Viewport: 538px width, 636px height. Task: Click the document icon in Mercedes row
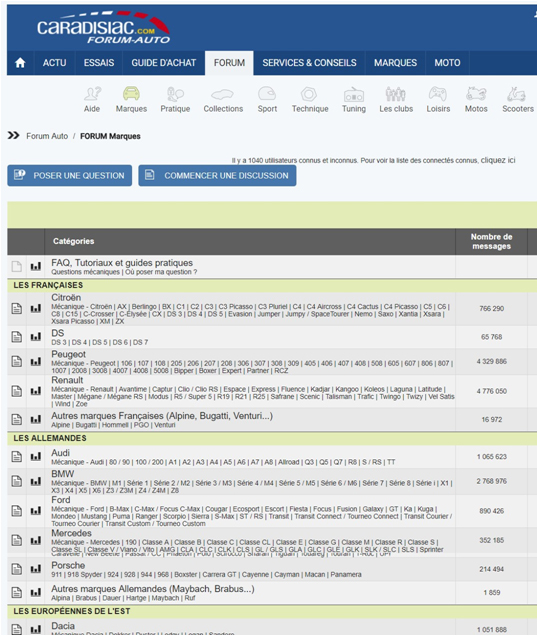click(17, 540)
